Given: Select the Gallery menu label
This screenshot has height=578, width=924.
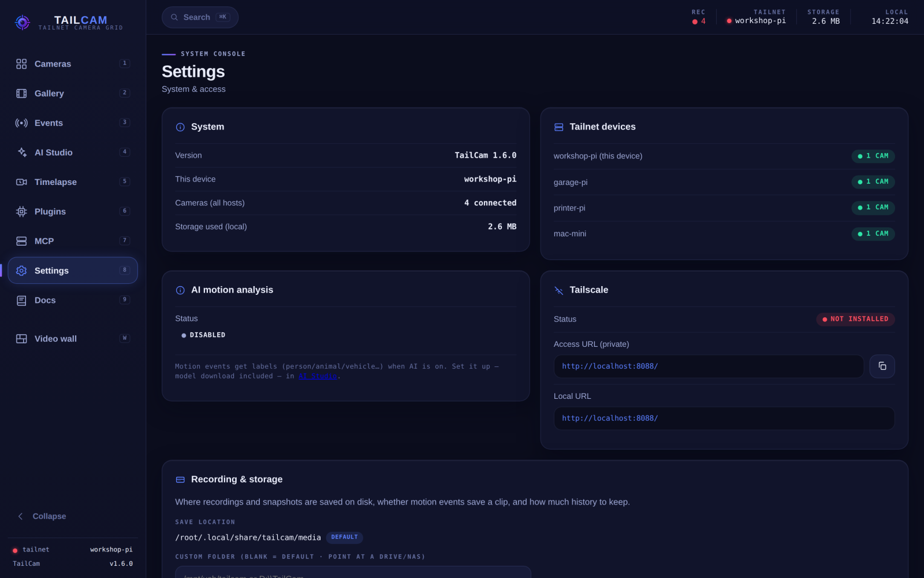Looking at the screenshot, I should [x=49, y=93].
